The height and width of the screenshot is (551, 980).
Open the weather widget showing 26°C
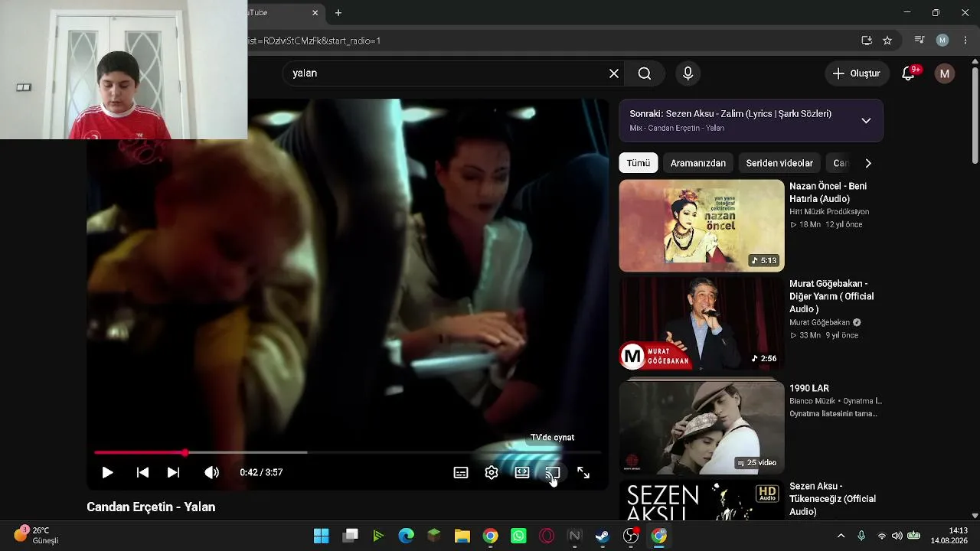click(x=36, y=535)
